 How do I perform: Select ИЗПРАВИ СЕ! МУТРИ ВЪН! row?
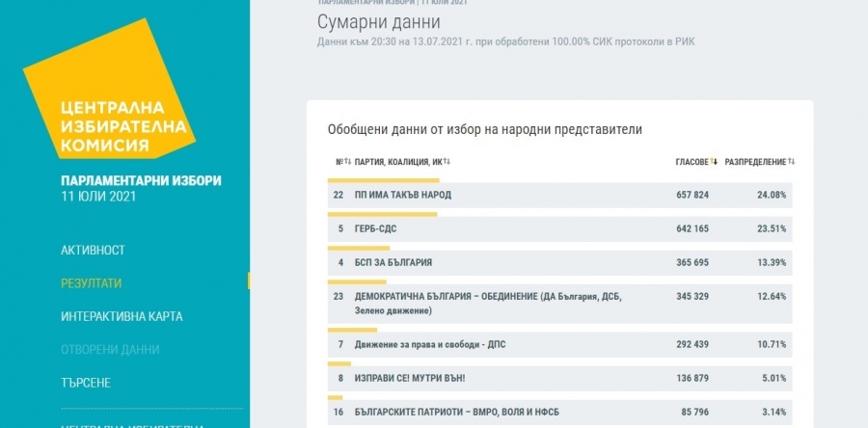tap(559, 379)
